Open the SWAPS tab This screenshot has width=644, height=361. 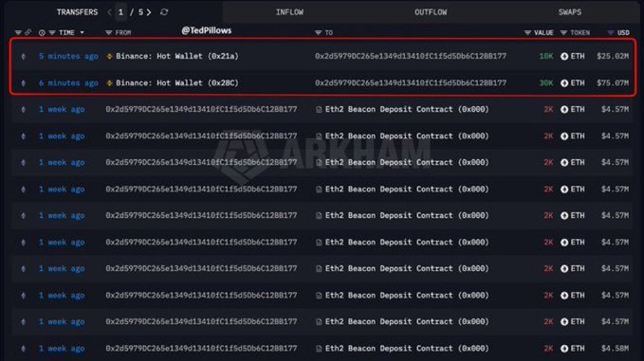(570, 12)
